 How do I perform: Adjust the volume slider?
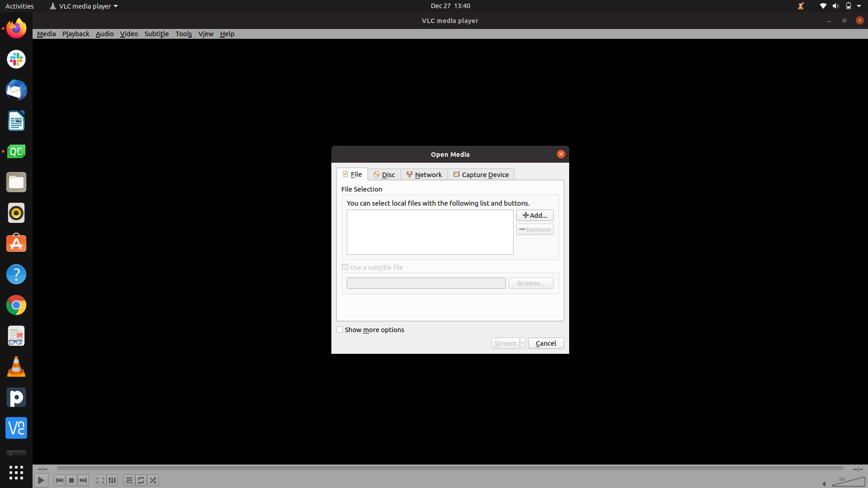[x=849, y=481]
